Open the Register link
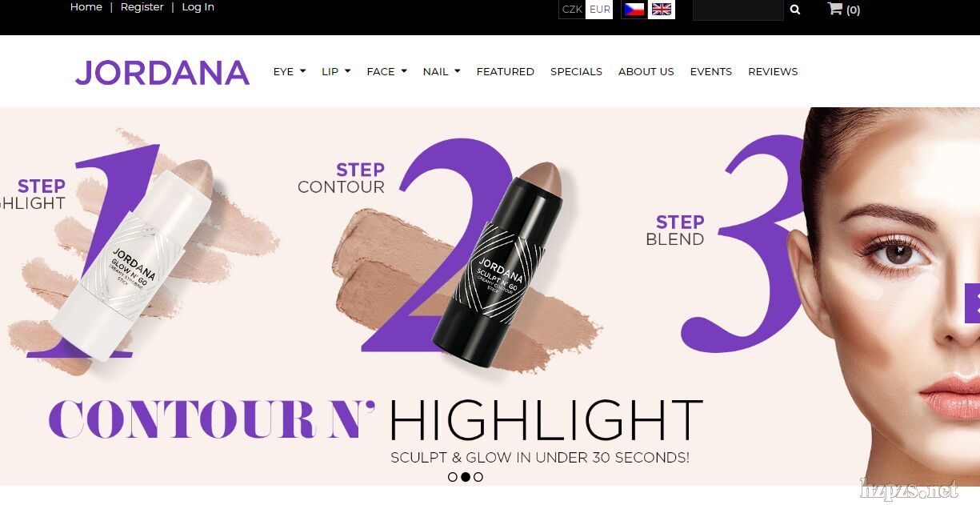This screenshot has height=505, width=980. click(x=142, y=7)
